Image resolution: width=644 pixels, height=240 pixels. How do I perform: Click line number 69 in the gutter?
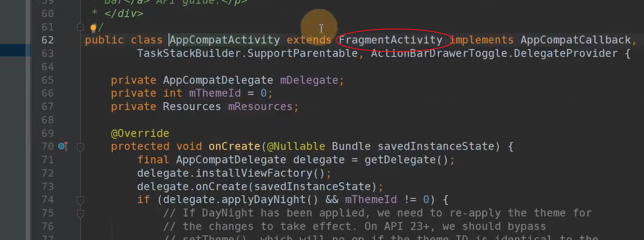pos(47,133)
